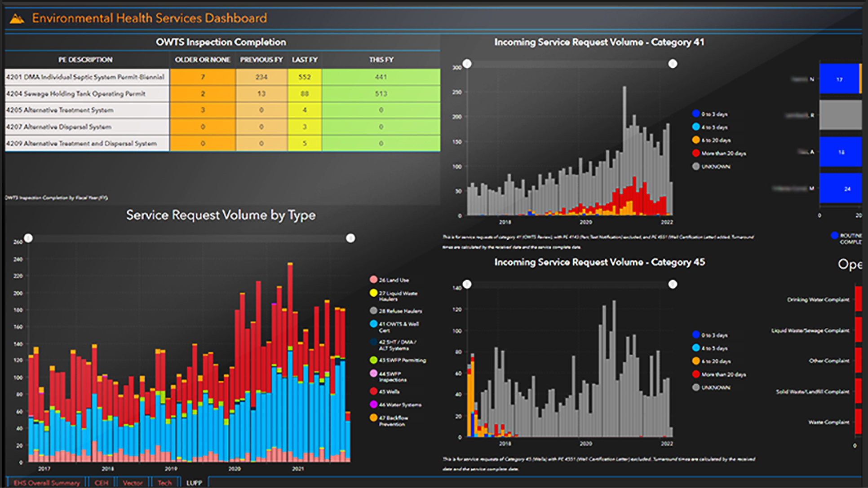
Task: Open the Vector tab
Action: pos(133,483)
